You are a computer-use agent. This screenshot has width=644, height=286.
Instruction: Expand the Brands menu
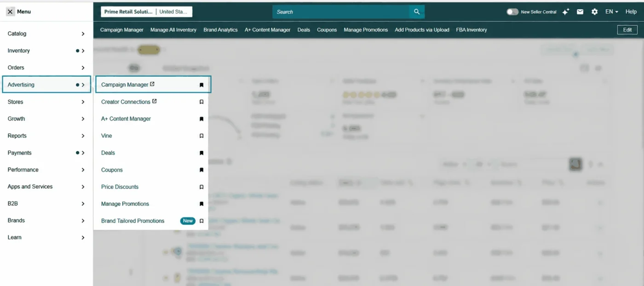tap(46, 220)
